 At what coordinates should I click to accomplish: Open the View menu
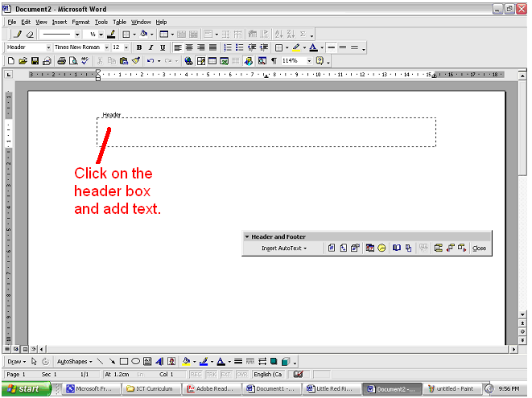coord(41,22)
